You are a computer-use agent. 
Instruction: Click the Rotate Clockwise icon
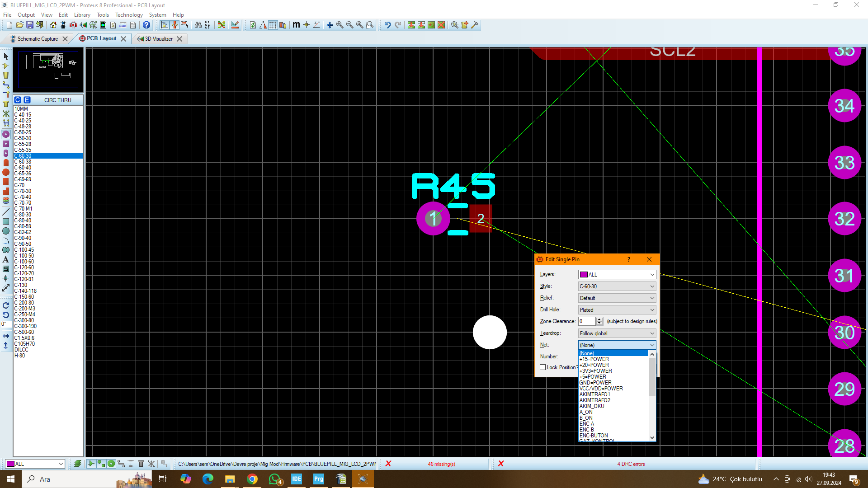[6, 305]
